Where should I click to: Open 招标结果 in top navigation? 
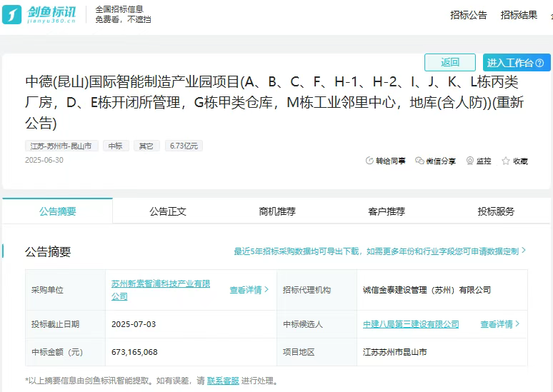point(519,15)
